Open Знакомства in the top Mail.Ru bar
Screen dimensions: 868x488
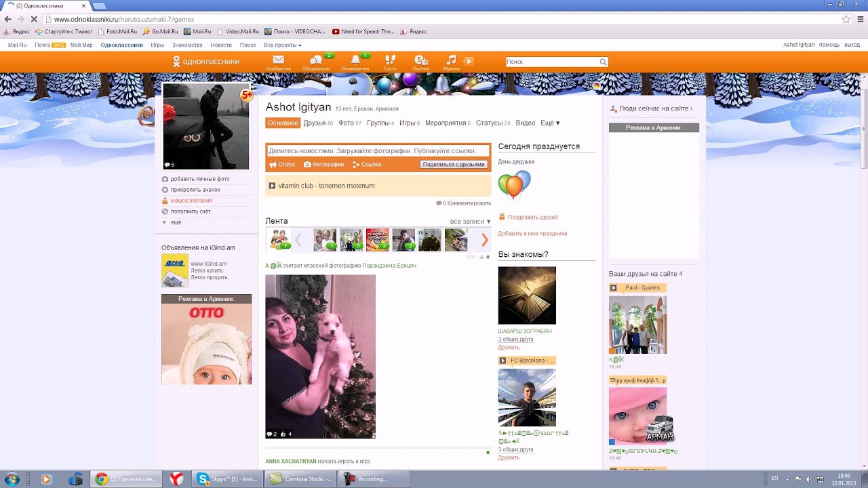187,45
